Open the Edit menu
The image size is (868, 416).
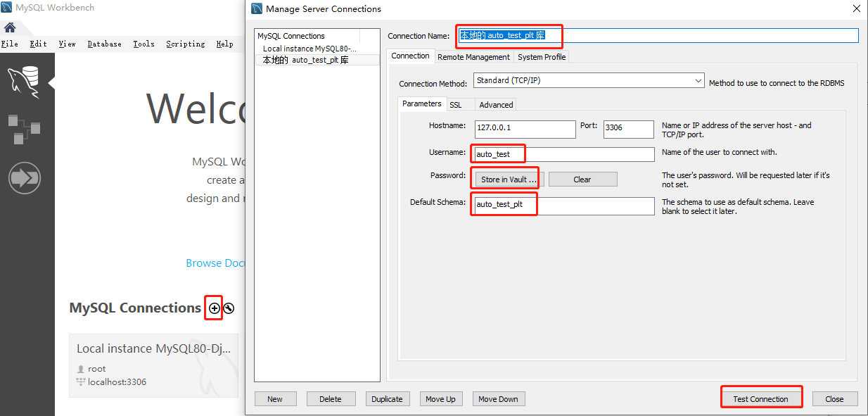point(38,44)
